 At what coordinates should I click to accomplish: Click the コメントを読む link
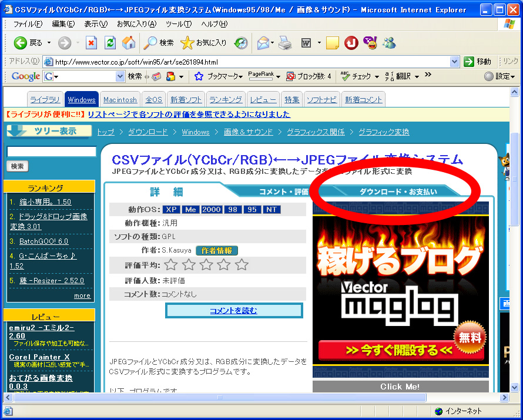(233, 311)
